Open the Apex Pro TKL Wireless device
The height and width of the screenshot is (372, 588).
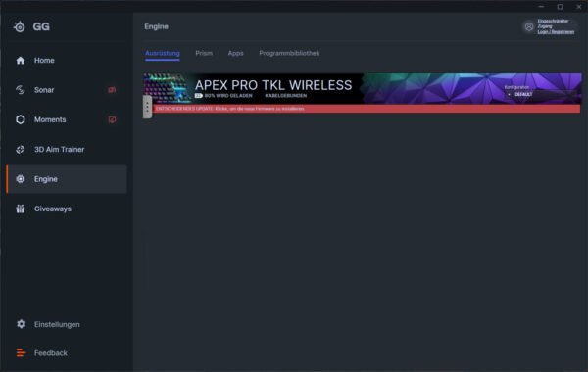pyautogui.click(x=273, y=85)
